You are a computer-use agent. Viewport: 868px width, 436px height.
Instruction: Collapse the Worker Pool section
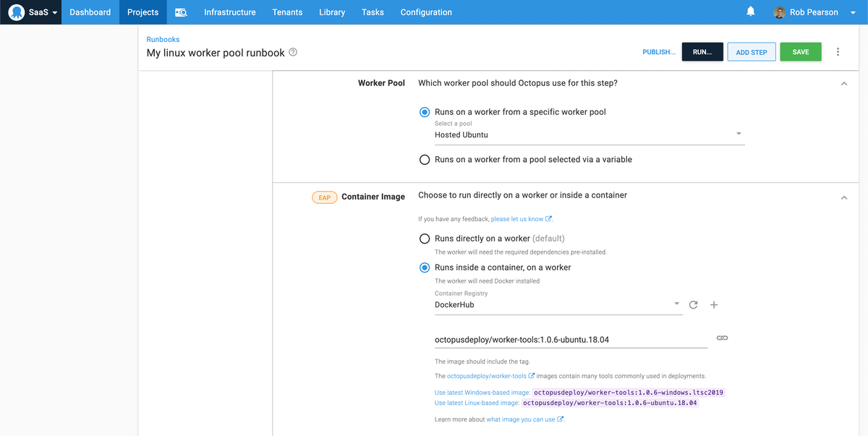pyautogui.click(x=843, y=84)
